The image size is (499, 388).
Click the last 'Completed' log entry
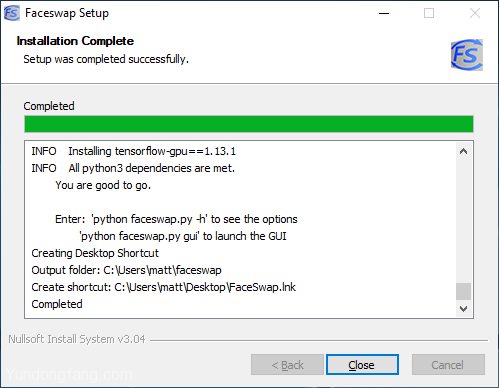pyautogui.click(x=57, y=304)
